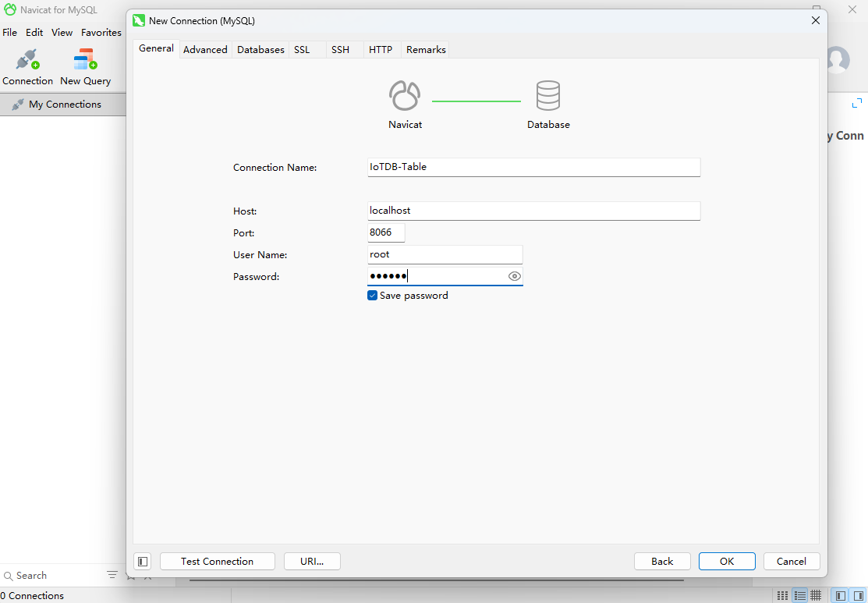Uncheck the Save password checkbox
Viewport: 868px width, 603px height.
click(x=373, y=296)
